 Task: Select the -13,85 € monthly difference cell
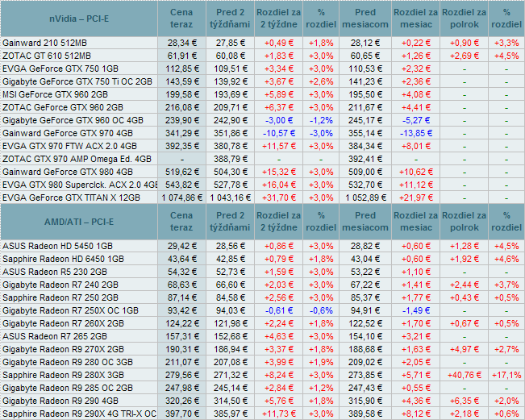pyautogui.click(x=416, y=133)
